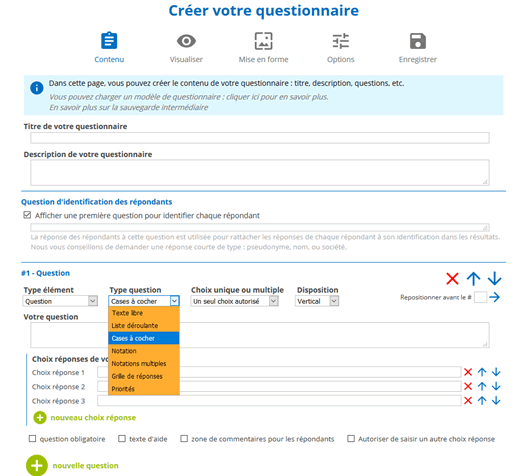Click Contenu tab label
The image size is (526, 476).
click(109, 59)
